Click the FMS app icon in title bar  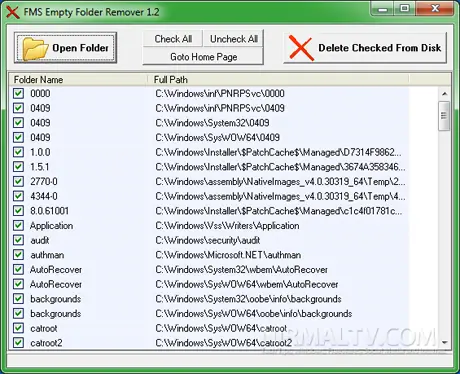(13, 12)
